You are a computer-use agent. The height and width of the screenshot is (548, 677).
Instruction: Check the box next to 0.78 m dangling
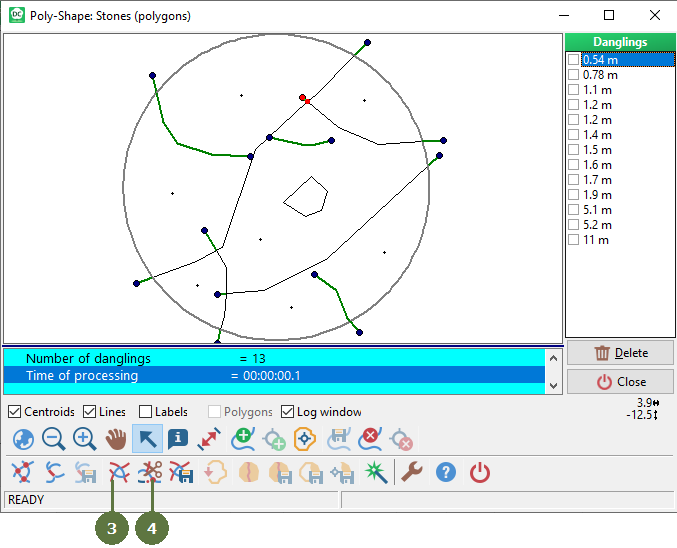click(x=574, y=75)
